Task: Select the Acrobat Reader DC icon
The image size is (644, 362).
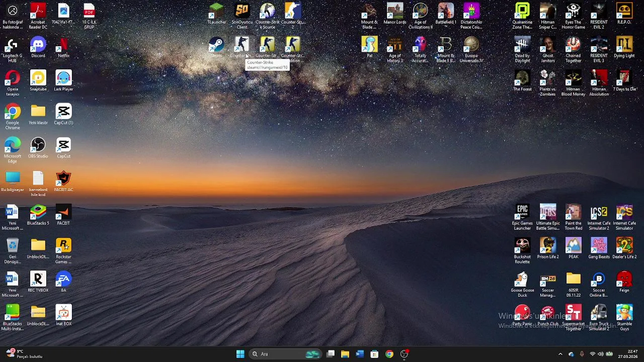Action: pos(38,16)
